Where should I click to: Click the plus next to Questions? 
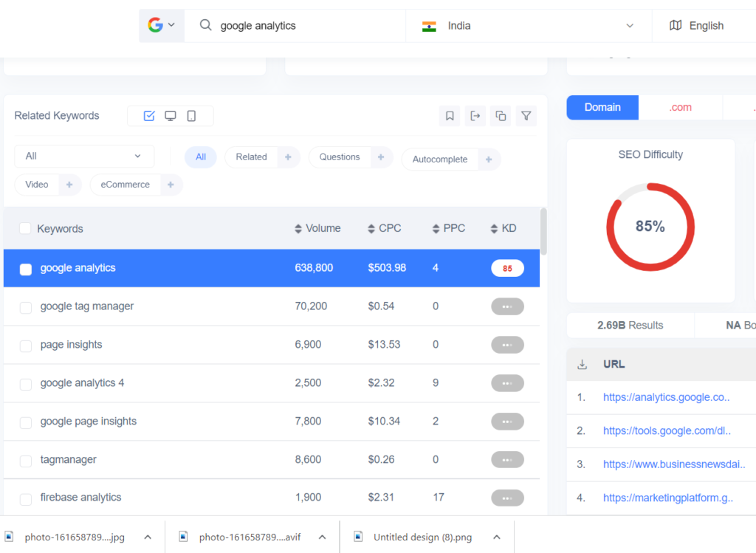click(381, 157)
